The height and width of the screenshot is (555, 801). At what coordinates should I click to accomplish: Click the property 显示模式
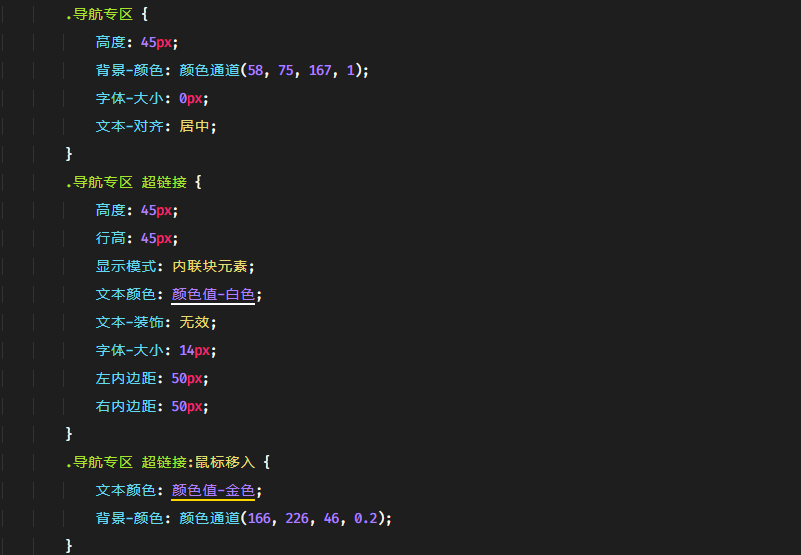pos(126,266)
